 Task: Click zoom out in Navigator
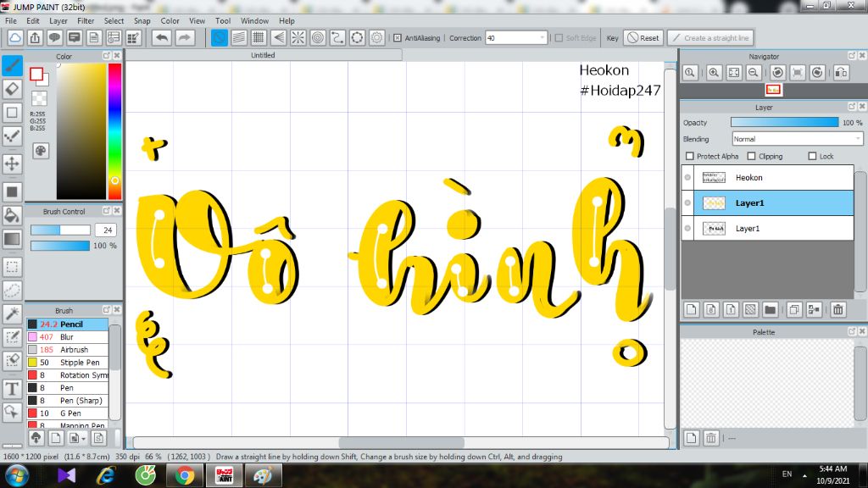click(754, 73)
